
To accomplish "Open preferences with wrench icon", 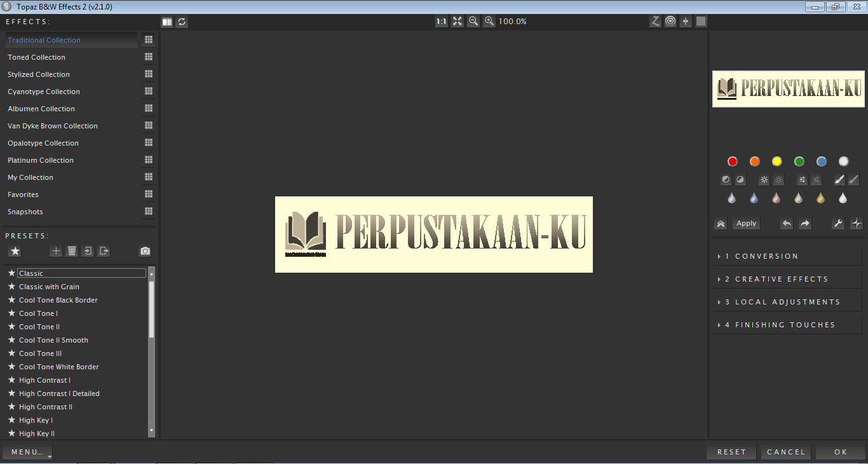I will pyautogui.click(x=838, y=223).
